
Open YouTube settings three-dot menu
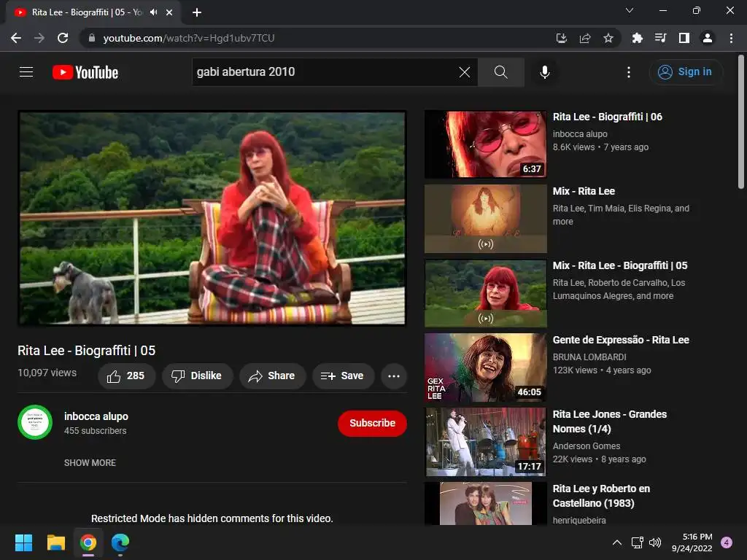point(629,72)
